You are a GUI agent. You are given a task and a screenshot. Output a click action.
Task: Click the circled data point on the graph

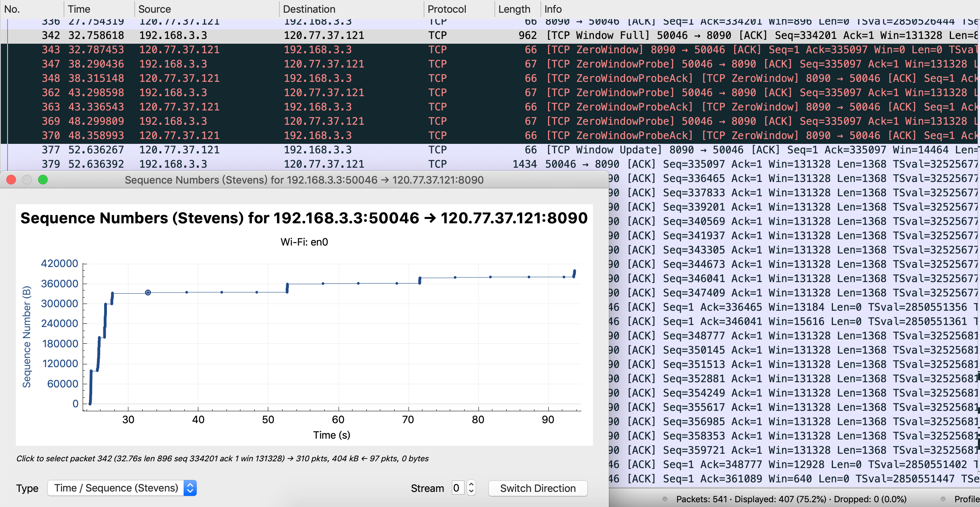[x=147, y=292]
